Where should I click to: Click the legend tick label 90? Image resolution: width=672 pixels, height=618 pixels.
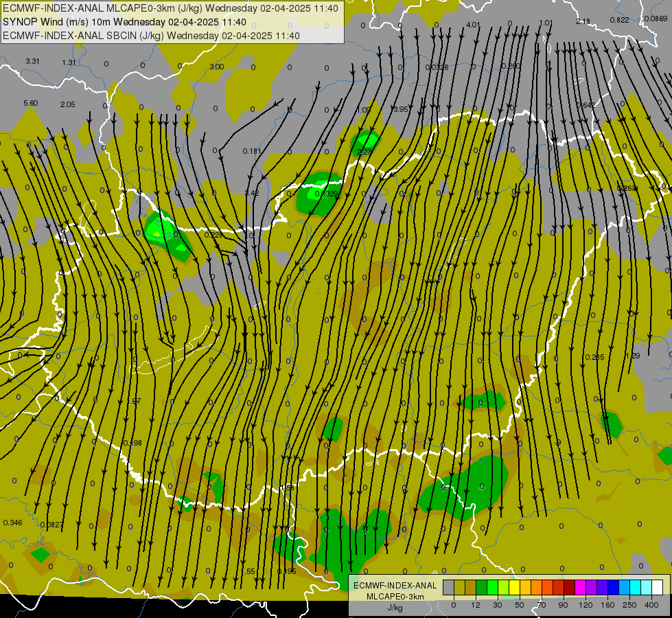[563, 605]
